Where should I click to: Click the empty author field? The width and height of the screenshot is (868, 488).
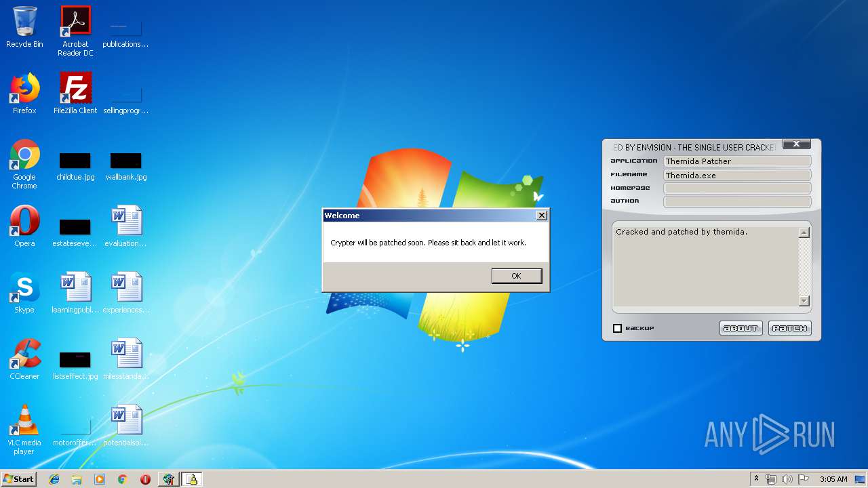tap(737, 201)
